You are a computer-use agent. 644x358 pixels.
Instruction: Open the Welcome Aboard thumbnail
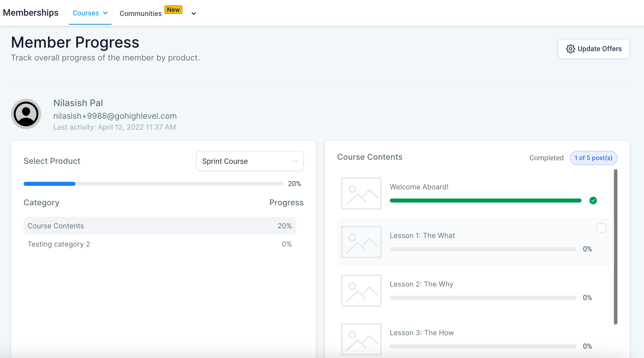[361, 193]
